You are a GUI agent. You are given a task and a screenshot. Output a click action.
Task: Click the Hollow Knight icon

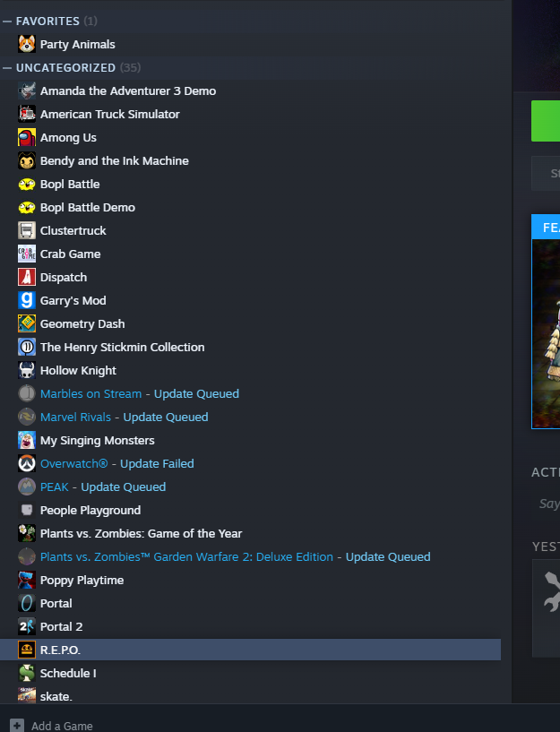(27, 371)
